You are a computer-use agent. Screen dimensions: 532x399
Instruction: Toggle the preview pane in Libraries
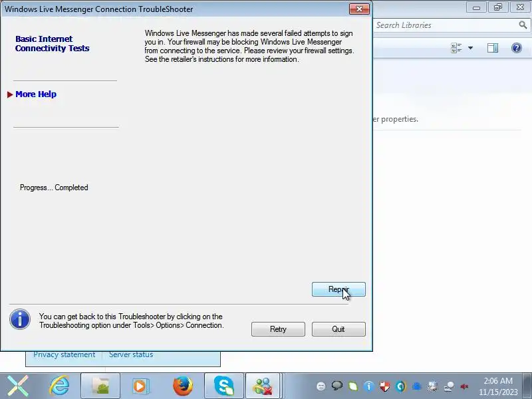(x=493, y=48)
